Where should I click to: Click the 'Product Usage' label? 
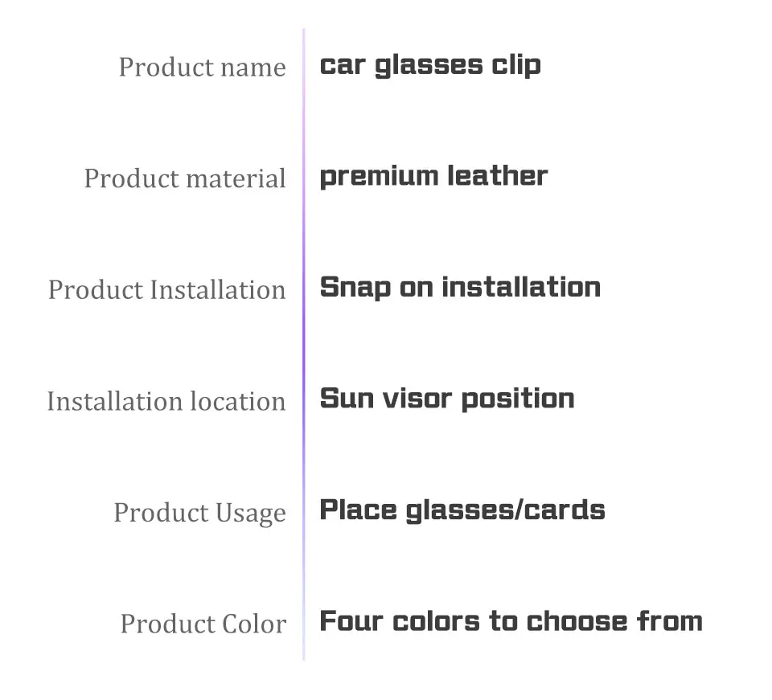tap(200, 513)
